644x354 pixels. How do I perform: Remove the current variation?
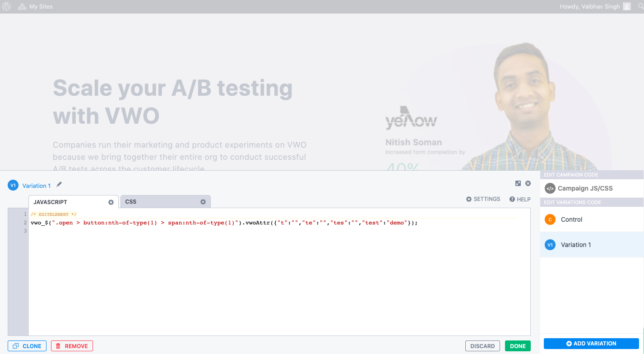click(x=72, y=346)
